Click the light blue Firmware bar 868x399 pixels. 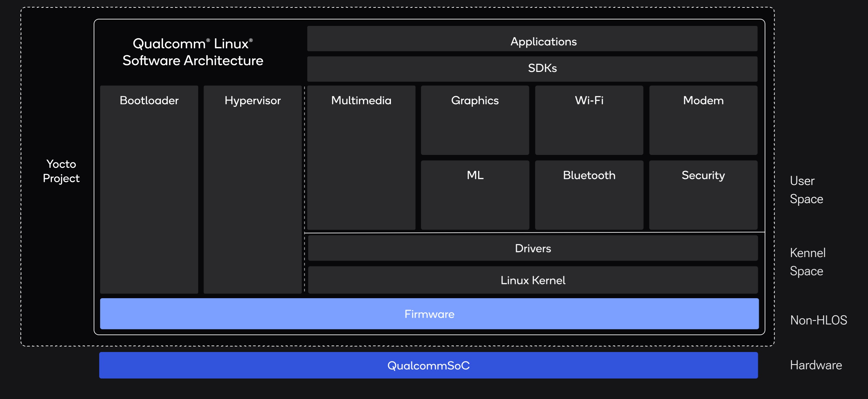coord(429,314)
